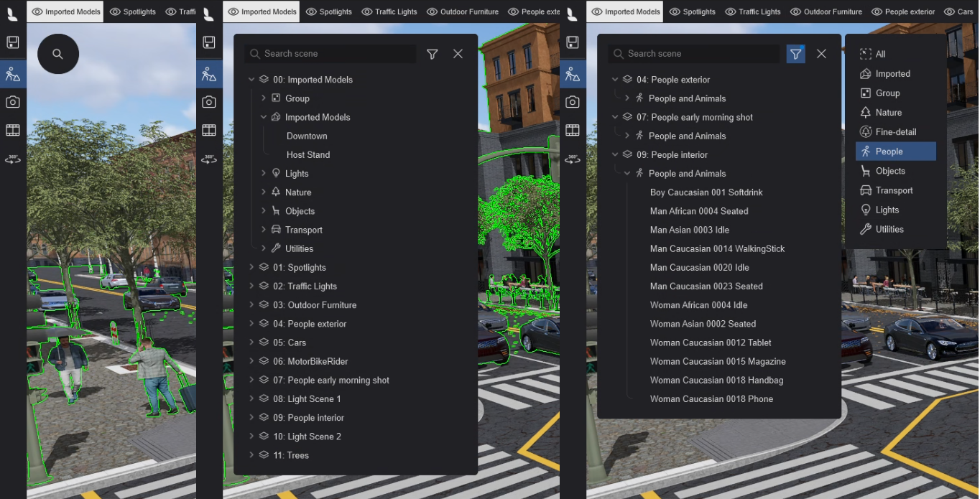Select the Downtown imported model
Screen dimensions: 980x499
click(x=307, y=136)
